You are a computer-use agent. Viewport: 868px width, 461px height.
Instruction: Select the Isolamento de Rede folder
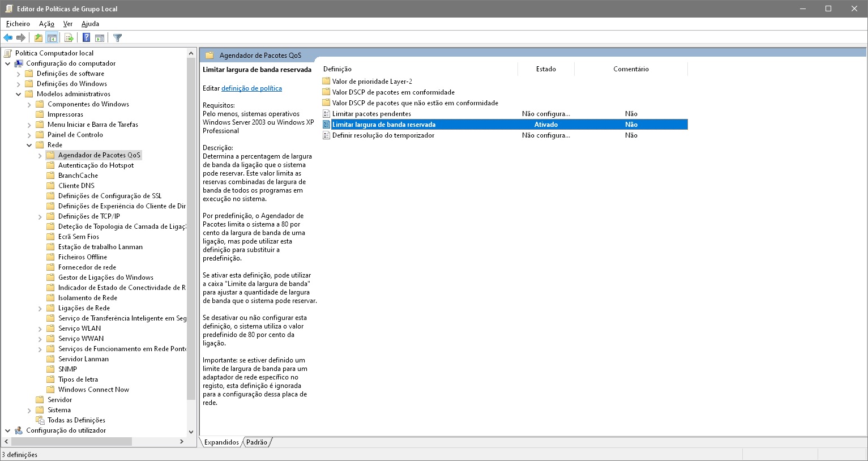pos(88,298)
